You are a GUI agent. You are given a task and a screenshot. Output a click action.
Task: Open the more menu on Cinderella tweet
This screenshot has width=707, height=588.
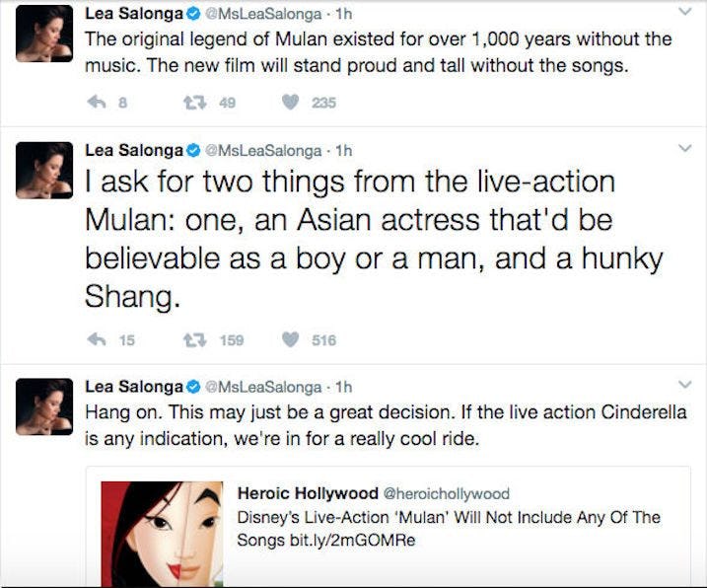coord(685,384)
